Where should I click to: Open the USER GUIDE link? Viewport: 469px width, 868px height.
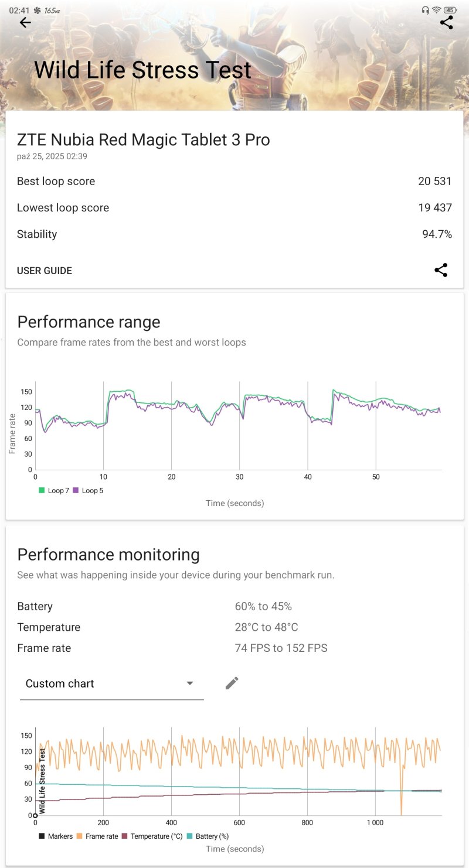click(x=45, y=271)
